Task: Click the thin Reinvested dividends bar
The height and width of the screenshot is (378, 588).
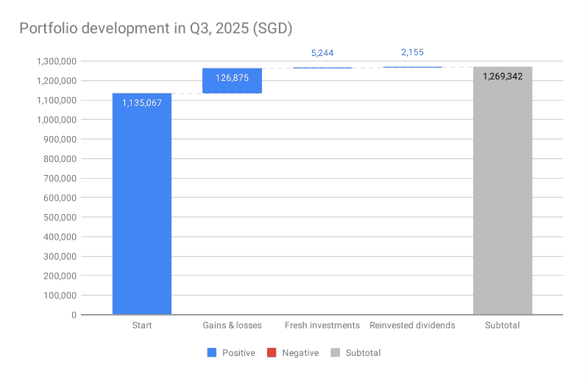Action: coord(412,67)
